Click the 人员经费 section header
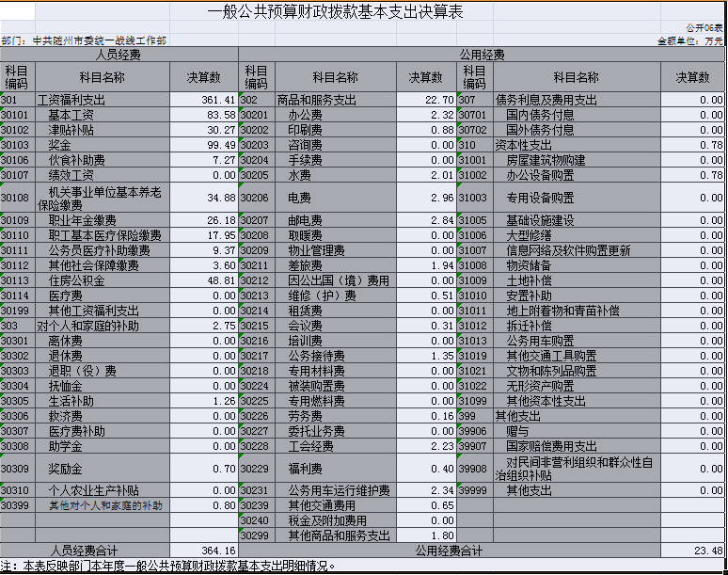 (119, 56)
